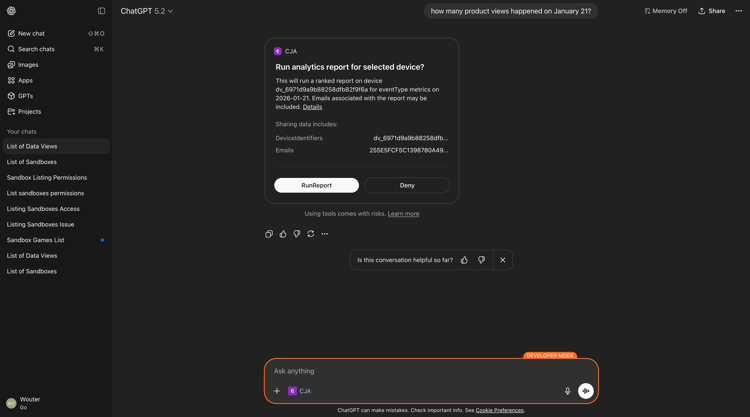The height and width of the screenshot is (417, 750).
Task: Click the DeviceIdentifiers value dv_6971d9a9b88258dfb...
Action: coord(410,138)
